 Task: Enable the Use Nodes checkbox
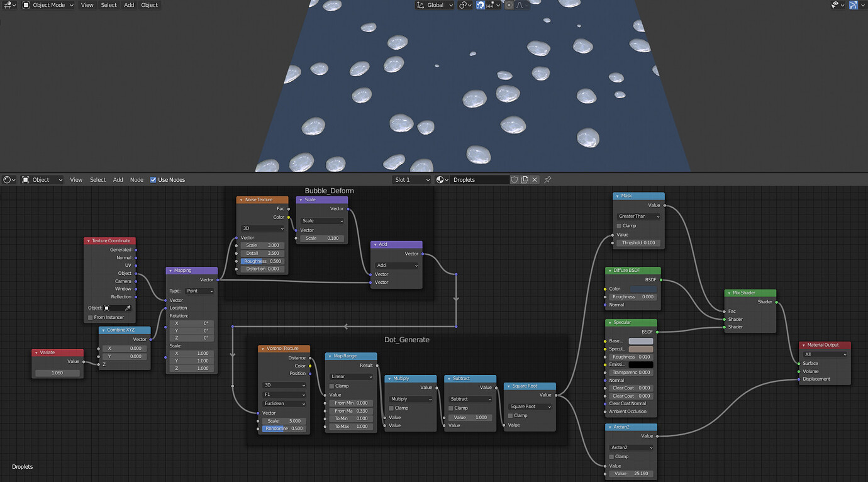(153, 179)
